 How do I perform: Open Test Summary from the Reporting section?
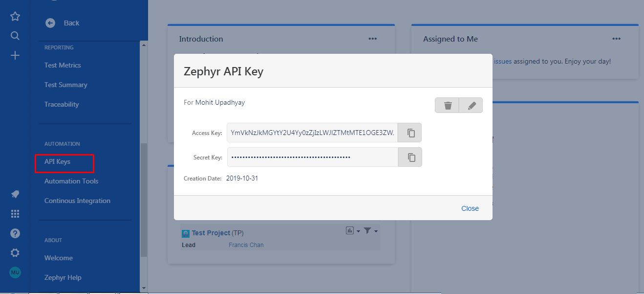point(65,84)
